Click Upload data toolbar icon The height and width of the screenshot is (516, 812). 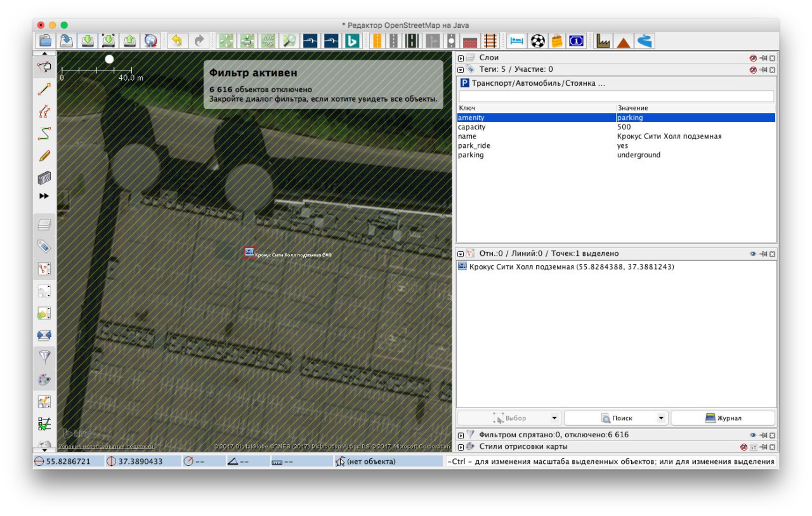point(129,41)
